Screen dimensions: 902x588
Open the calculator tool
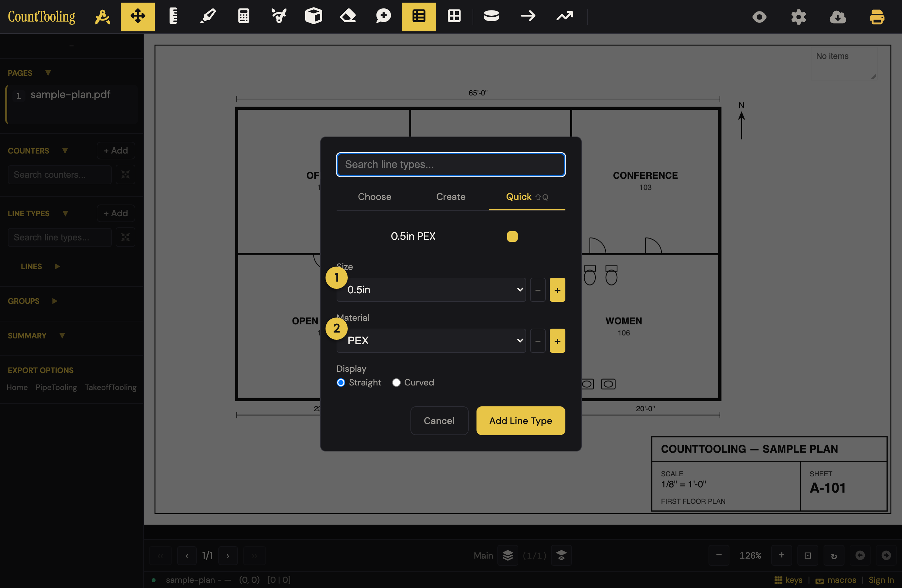pos(243,17)
